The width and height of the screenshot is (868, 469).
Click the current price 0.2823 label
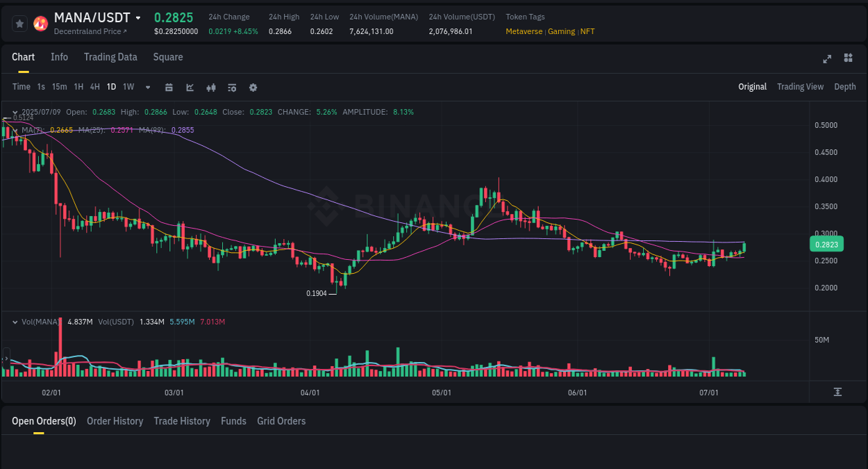click(x=826, y=244)
